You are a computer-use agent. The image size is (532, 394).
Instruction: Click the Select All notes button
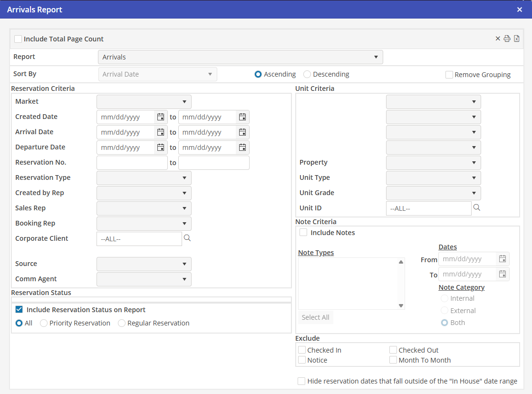pyautogui.click(x=316, y=317)
